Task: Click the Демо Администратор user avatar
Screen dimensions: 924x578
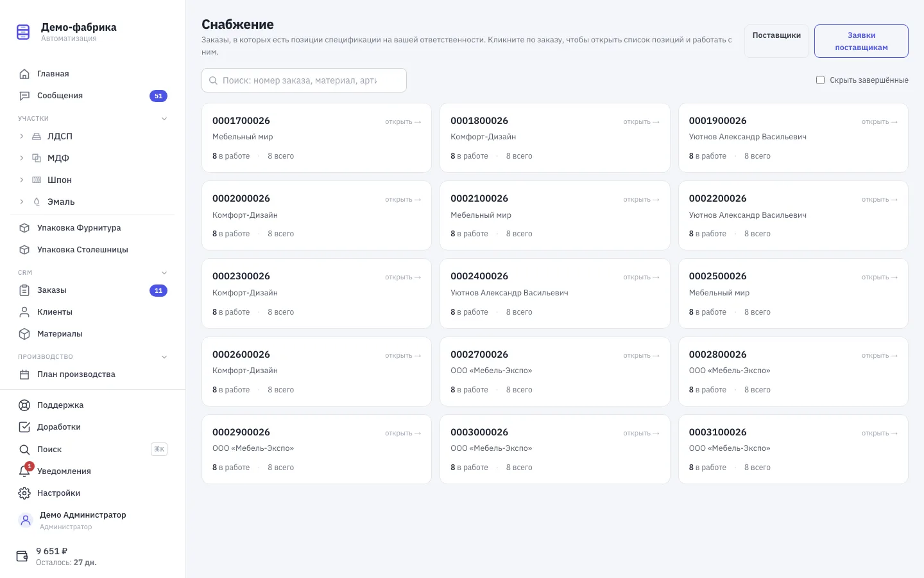Action: (x=26, y=520)
